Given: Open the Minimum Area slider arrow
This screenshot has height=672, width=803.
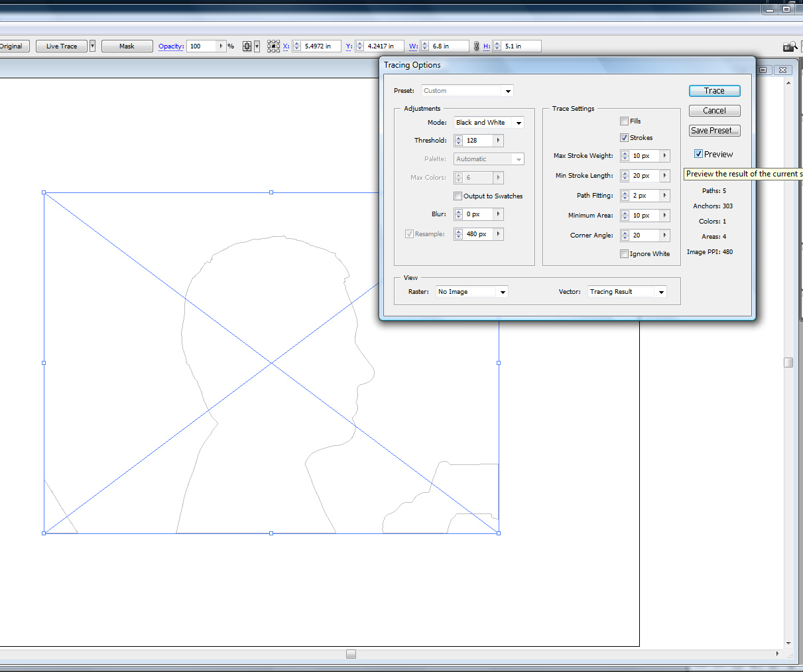Looking at the screenshot, I should click(x=665, y=216).
